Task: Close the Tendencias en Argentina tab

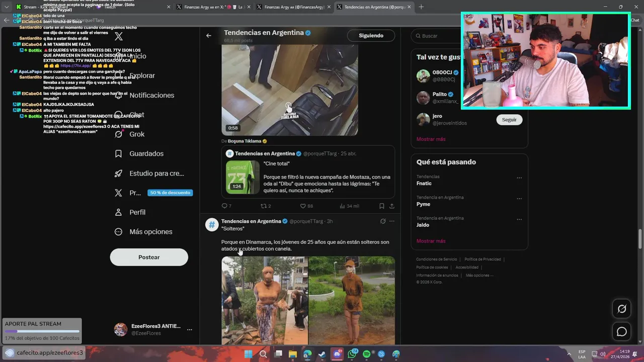Action: coord(409,7)
